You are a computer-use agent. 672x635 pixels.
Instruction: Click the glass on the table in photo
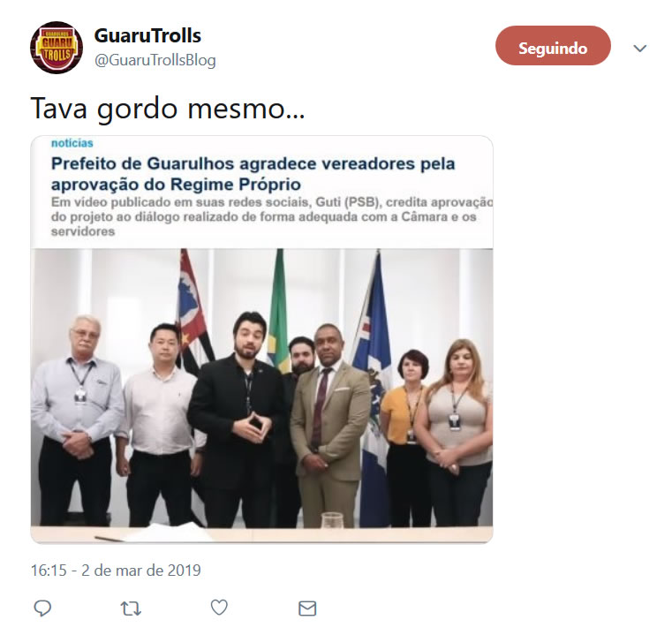pyautogui.click(x=332, y=519)
